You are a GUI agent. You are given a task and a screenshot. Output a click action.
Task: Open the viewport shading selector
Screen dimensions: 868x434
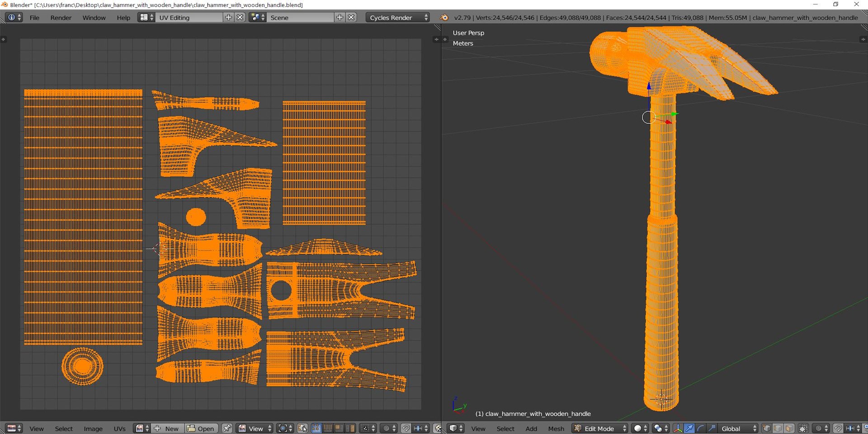[x=640, y=428]
